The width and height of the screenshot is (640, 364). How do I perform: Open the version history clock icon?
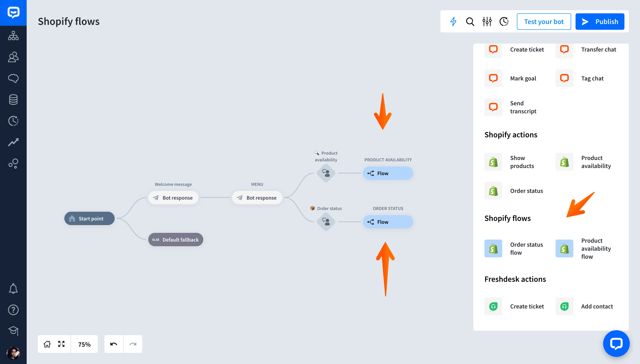click(x=504, y=22)
